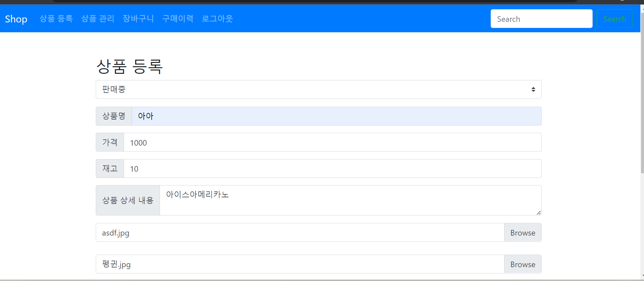Browse to replace asdf.jpg file

[523, 233]
